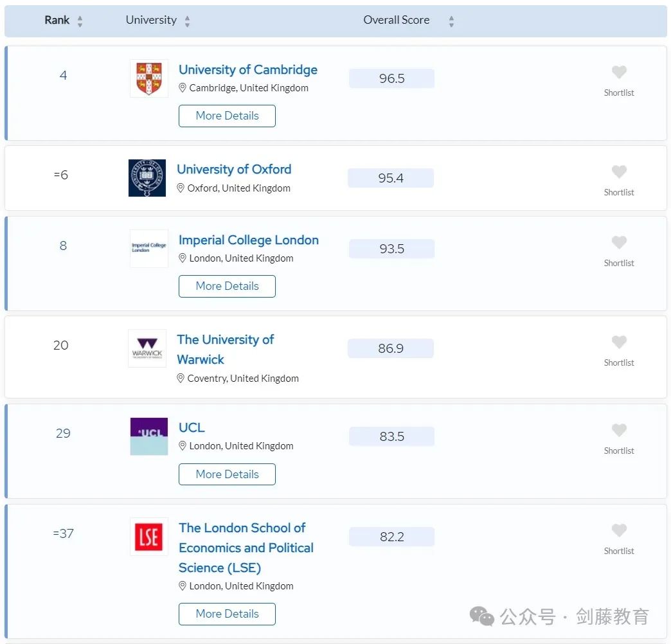Click Imperial's 93.5 score
The width and height of the screenshot is (671, 644).
(x=391, y=249)
